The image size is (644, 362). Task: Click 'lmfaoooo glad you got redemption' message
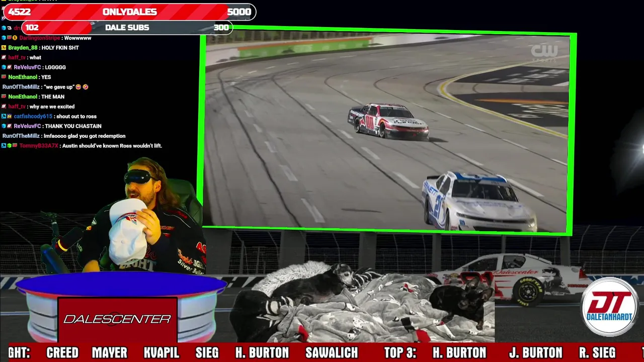pos(85,136)
